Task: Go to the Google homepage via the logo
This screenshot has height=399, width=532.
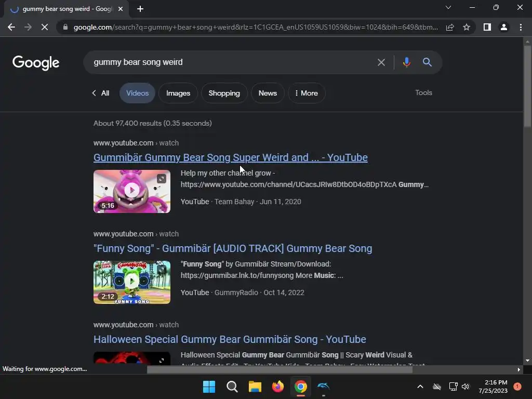Action: 36,63
